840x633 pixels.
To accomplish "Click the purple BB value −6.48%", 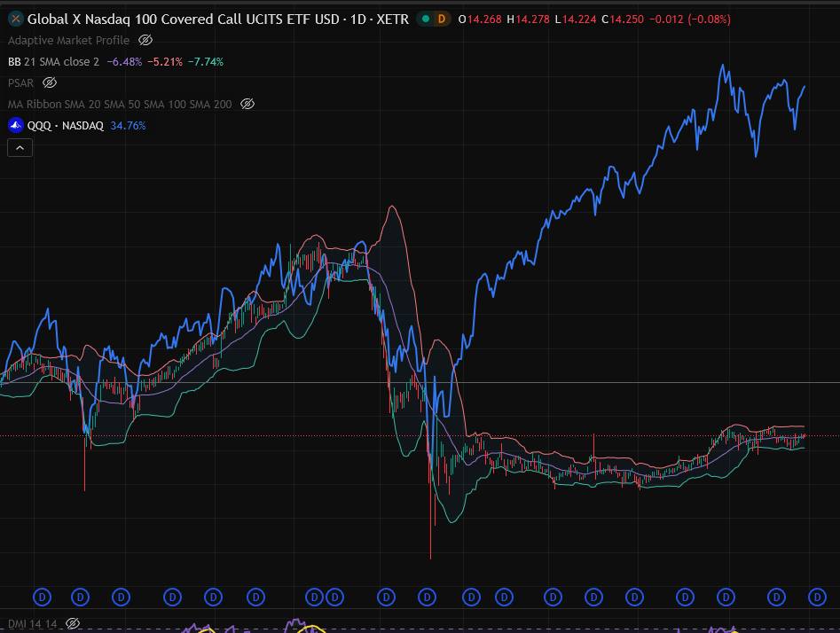I will (x=124, y=61).
